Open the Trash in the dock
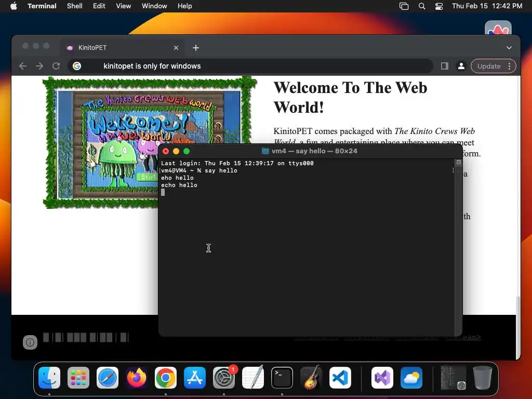The height and width of the screenshot is (399, 532). click(x=483, y=378)
